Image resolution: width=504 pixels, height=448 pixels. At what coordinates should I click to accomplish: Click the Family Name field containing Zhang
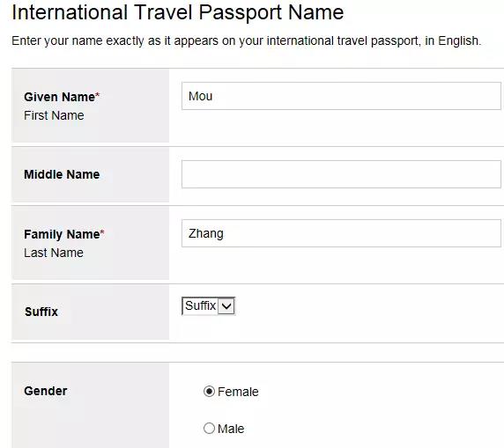pos(341,233)
